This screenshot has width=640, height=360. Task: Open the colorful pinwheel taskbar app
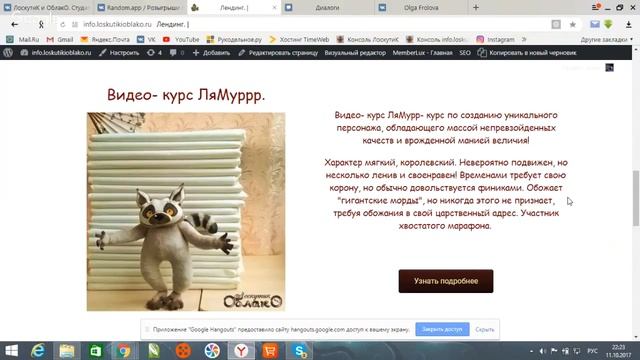tap(212, 351)
